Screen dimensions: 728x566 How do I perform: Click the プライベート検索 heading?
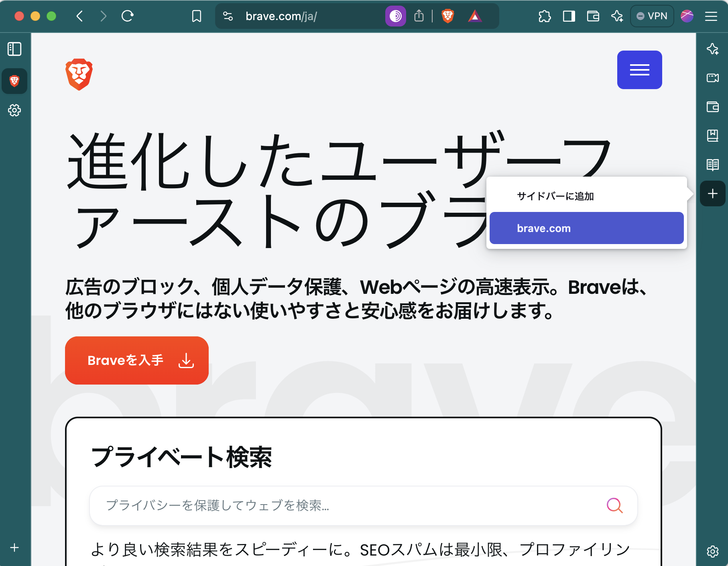[182, 457]
